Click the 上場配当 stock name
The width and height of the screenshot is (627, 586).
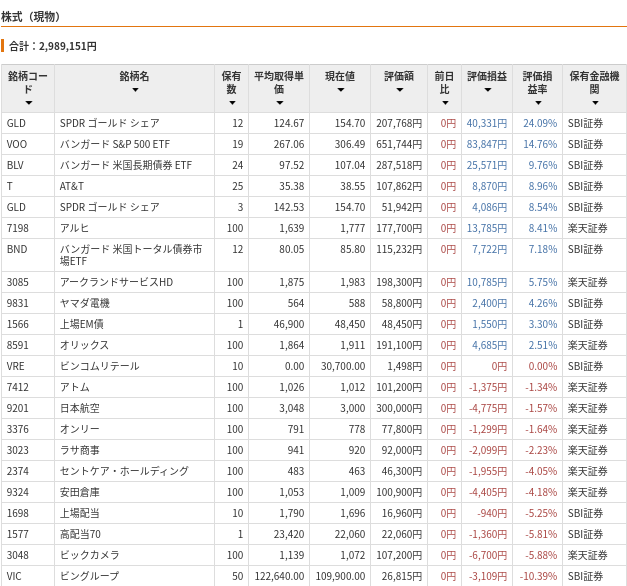pyautogui.click(x=80, y=513)
